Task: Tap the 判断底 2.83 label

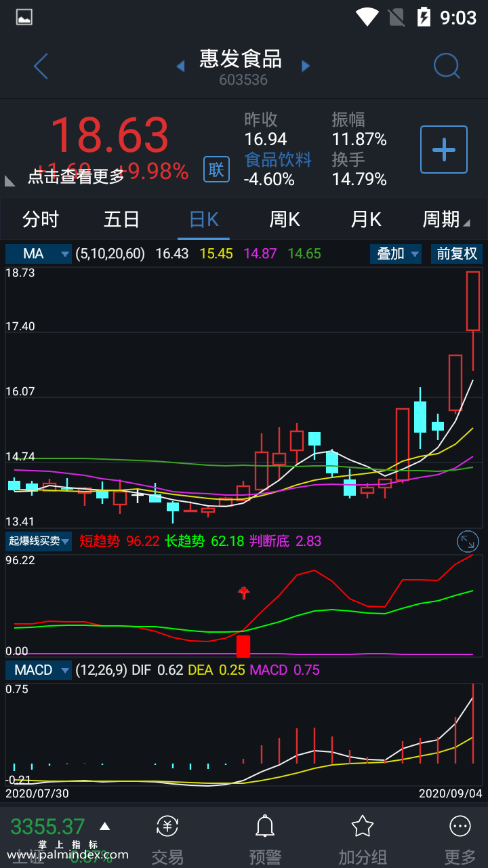Action: click(285, 541)
